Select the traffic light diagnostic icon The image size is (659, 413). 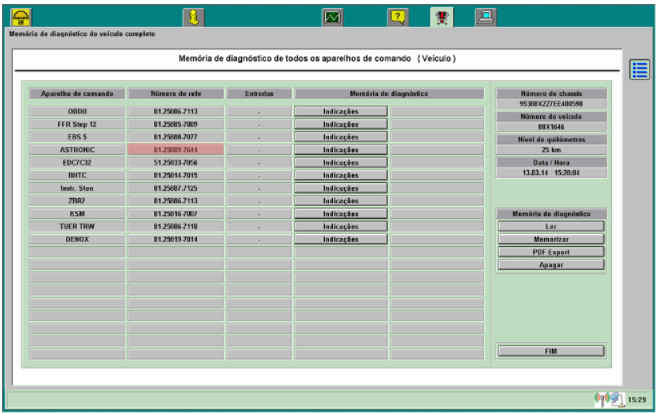coord(441,16)
